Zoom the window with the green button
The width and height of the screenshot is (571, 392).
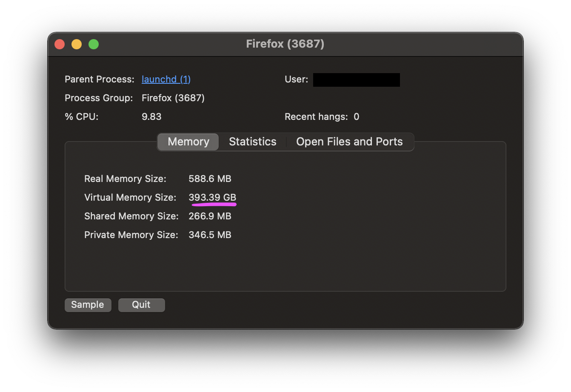(x=94, y=44)
